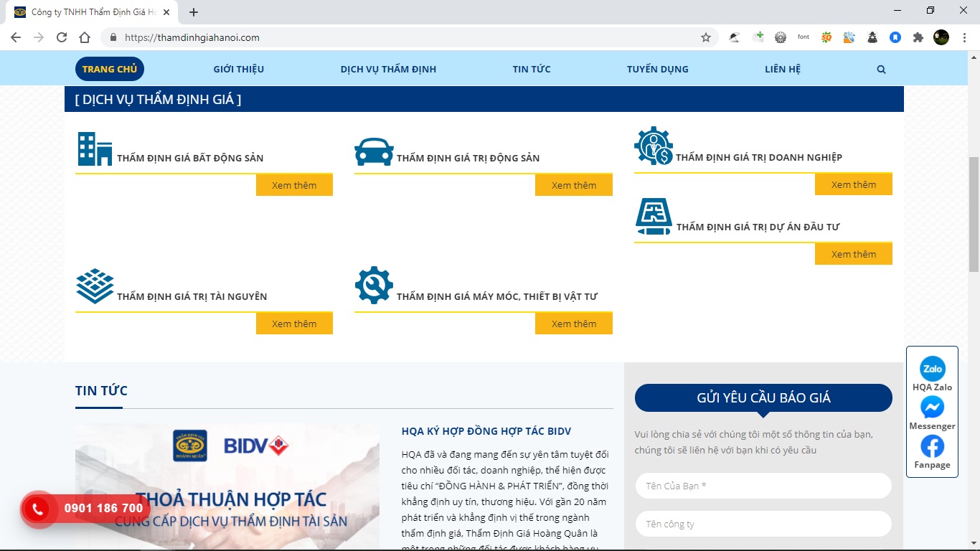This screenshot has width=980, height=551.
Task: Open the HQA Zalo chat icon
Action: click(933, 369)
